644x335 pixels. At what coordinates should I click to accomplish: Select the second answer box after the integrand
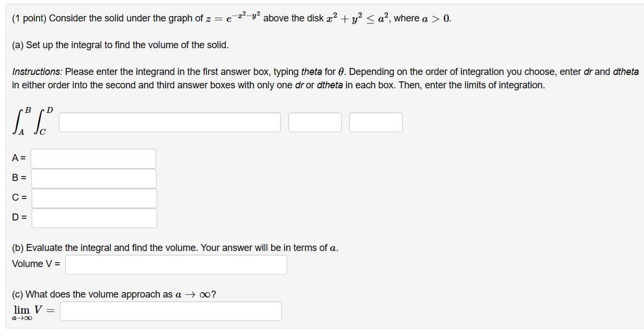pos(315,122)
